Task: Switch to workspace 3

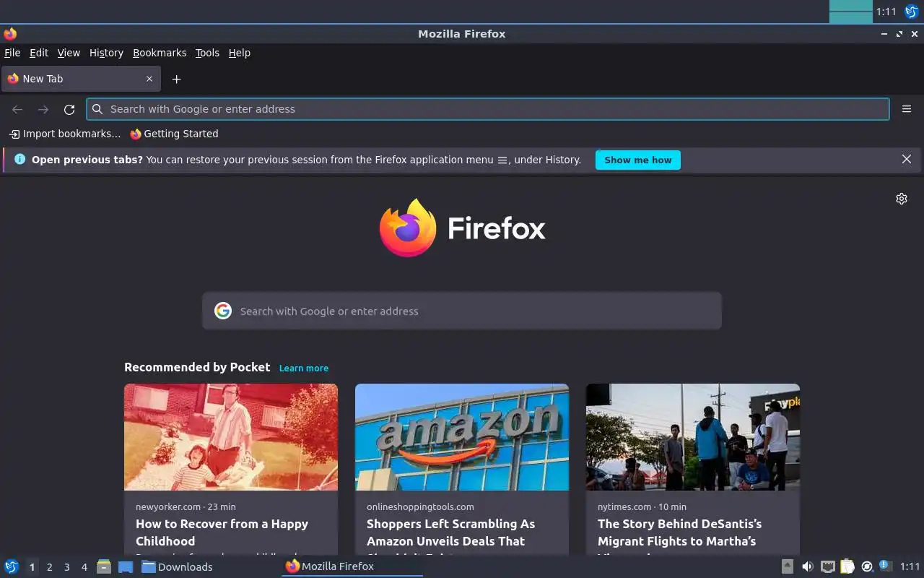Action: [66, 567]
